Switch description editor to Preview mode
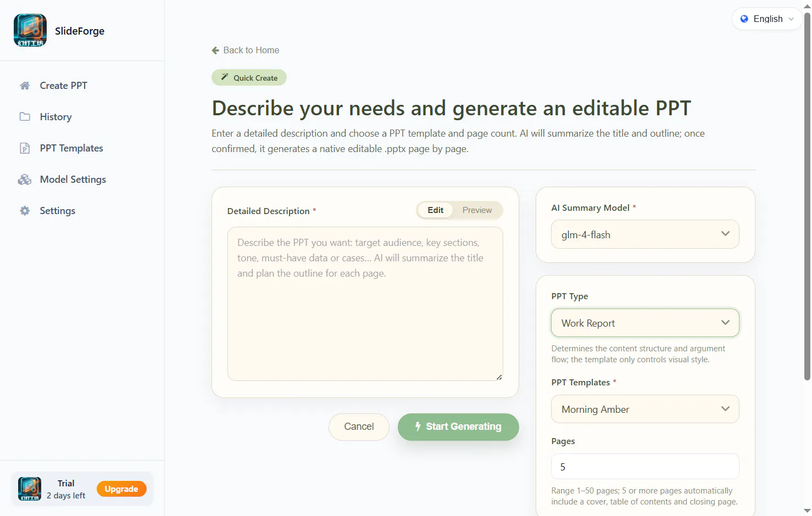 pos(477,210)
